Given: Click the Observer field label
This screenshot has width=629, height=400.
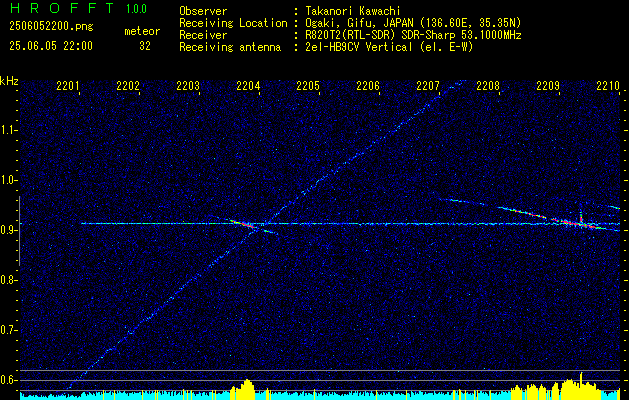Looking at the screenshot, I should (x=203, y=11).
